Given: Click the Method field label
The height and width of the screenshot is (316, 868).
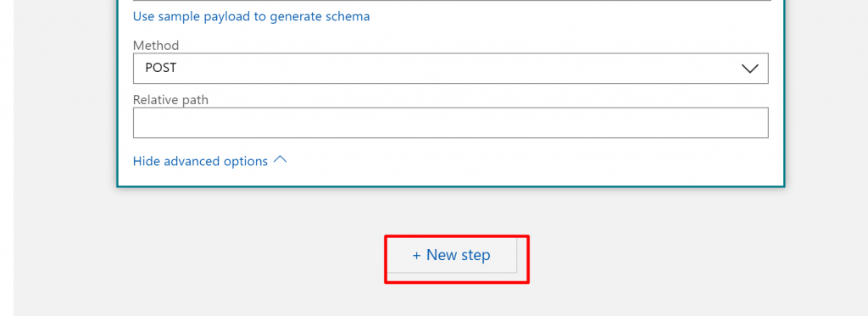Looking at the screenshot, I should (156, 46).
